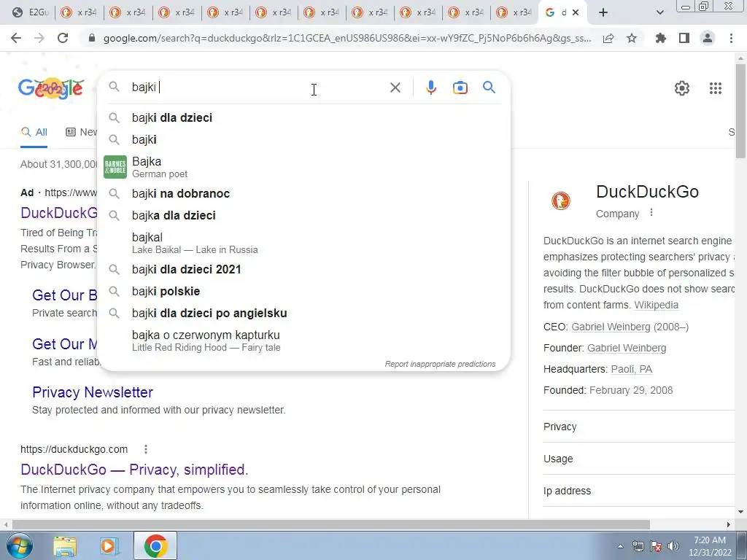The image size is (747, 560).
Task: Open DuckDuckGo — Privacy, simplified result
Action: point(134,470)
